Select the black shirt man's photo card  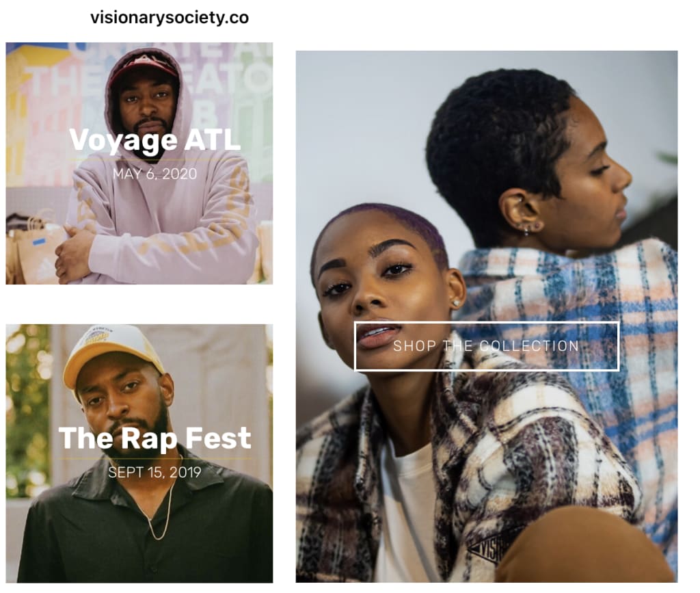coord(139,453)
